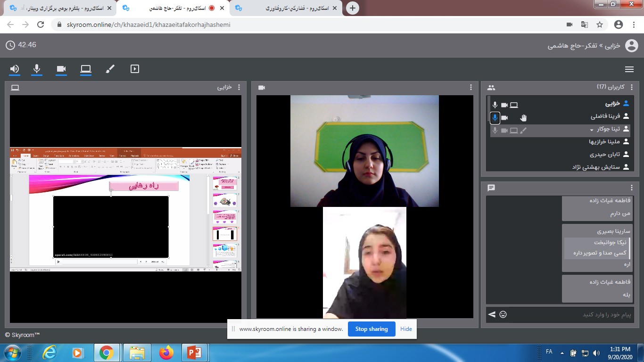Click the Stop sharing button
Viewport: 644px width, 362px height.
coord(372,329)
